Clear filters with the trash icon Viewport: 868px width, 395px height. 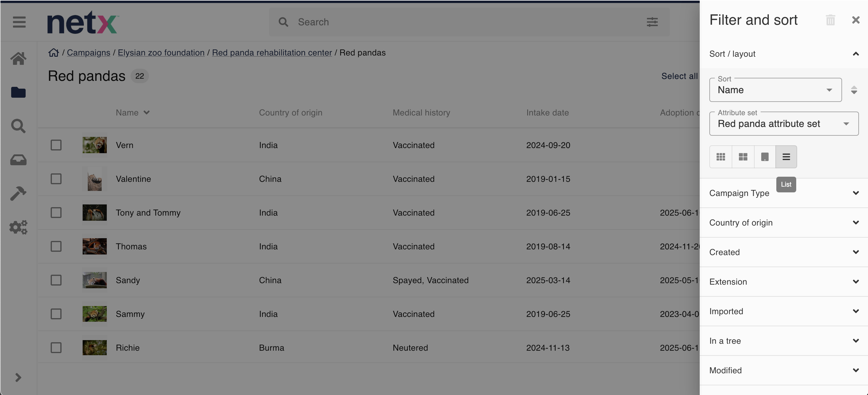(830, 20)
